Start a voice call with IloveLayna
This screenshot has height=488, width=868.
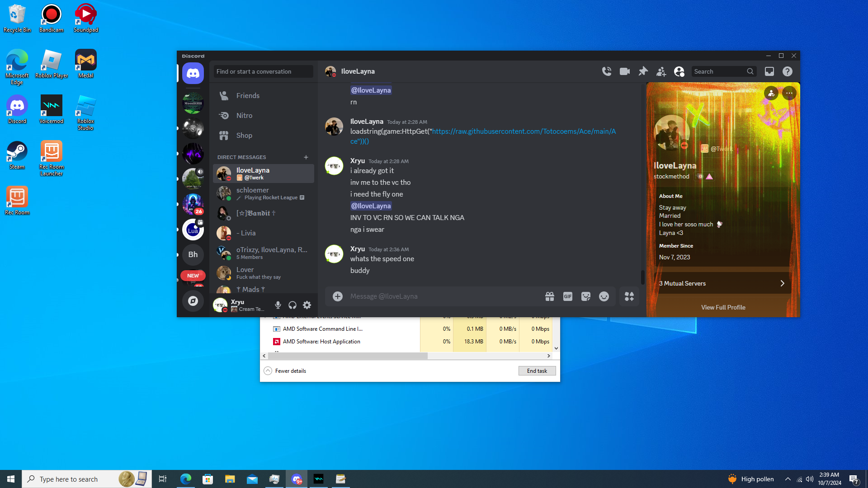(x=607, y=71)
